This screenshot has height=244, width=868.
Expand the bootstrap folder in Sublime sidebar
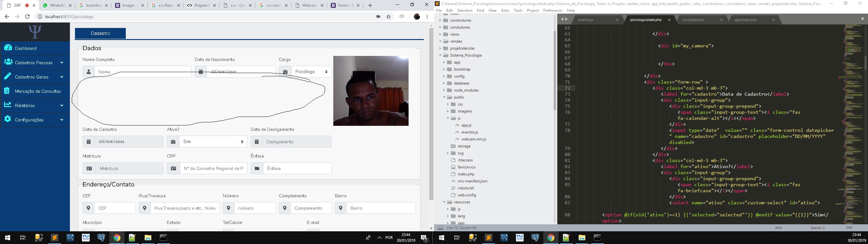444,69
